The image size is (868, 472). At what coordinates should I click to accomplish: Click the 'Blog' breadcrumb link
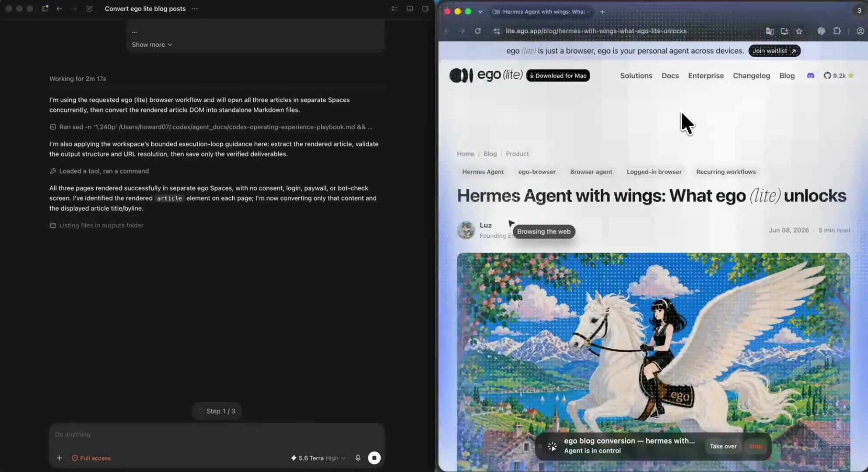pos(490,154)
